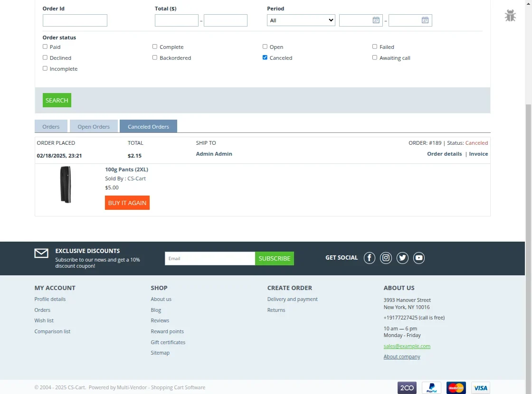Open the About us footer link
Screen dimensions: 532x394
(161, 299)
